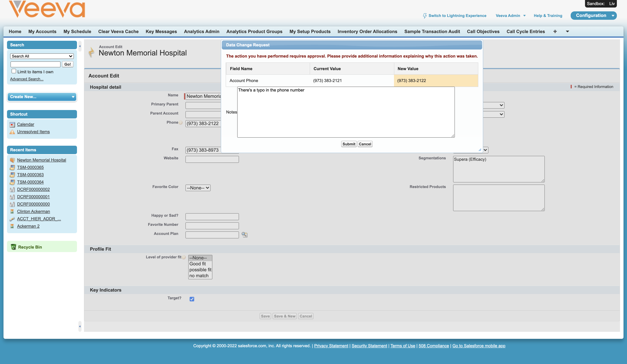Expand the Create New... dropdown
This screenshot has width=627, height=364.
pyautogui.click(x=73, y=97)
